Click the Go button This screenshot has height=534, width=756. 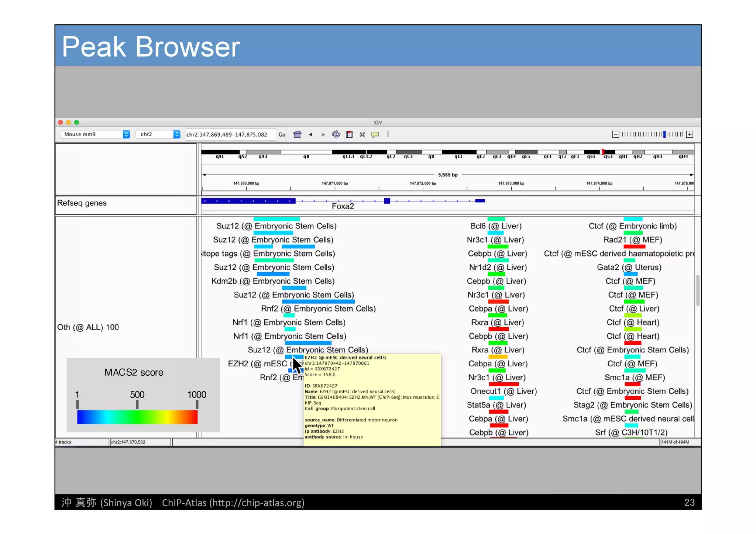pos(282,134)
